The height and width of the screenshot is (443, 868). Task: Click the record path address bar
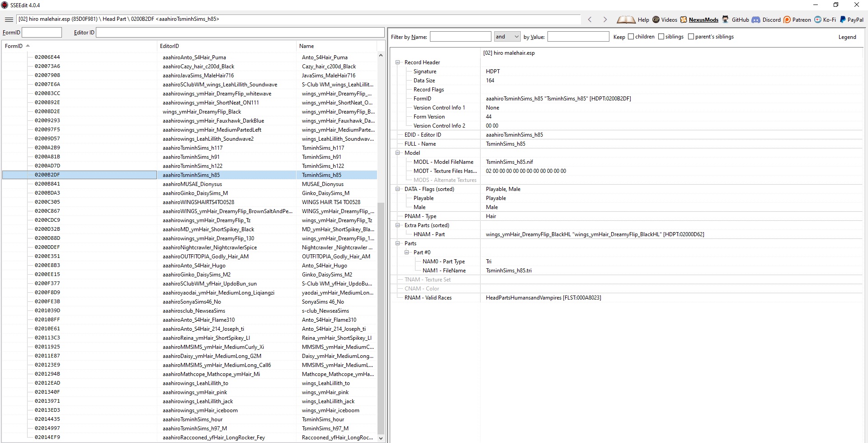click(298, 19)
